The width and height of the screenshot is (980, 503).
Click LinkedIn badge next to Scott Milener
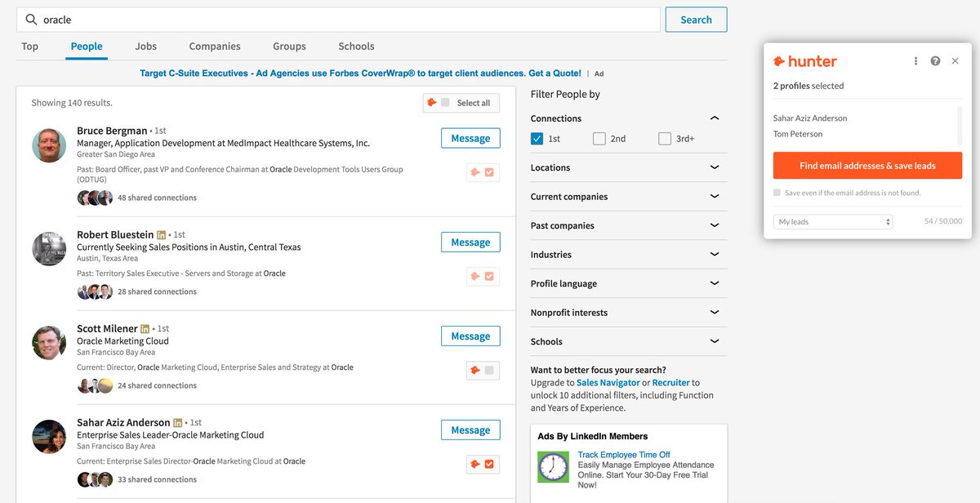(145, 329)
